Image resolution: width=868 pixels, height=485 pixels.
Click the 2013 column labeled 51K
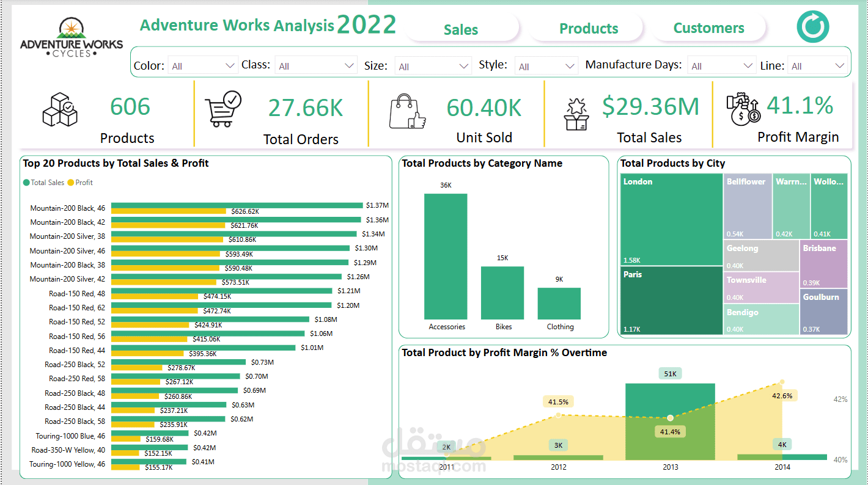pos(670,421)
